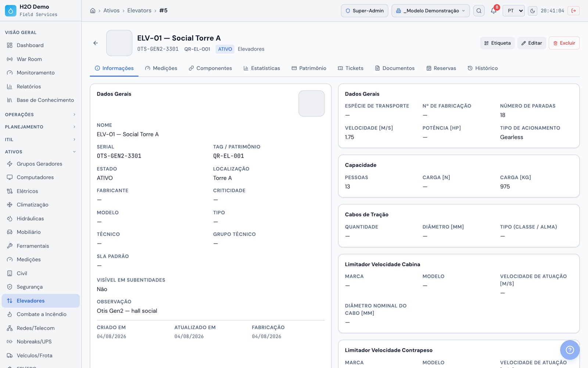The image size is (588, 368).
Task: Open Grupos Geradores asset category
Action: [x=41, y=164]
